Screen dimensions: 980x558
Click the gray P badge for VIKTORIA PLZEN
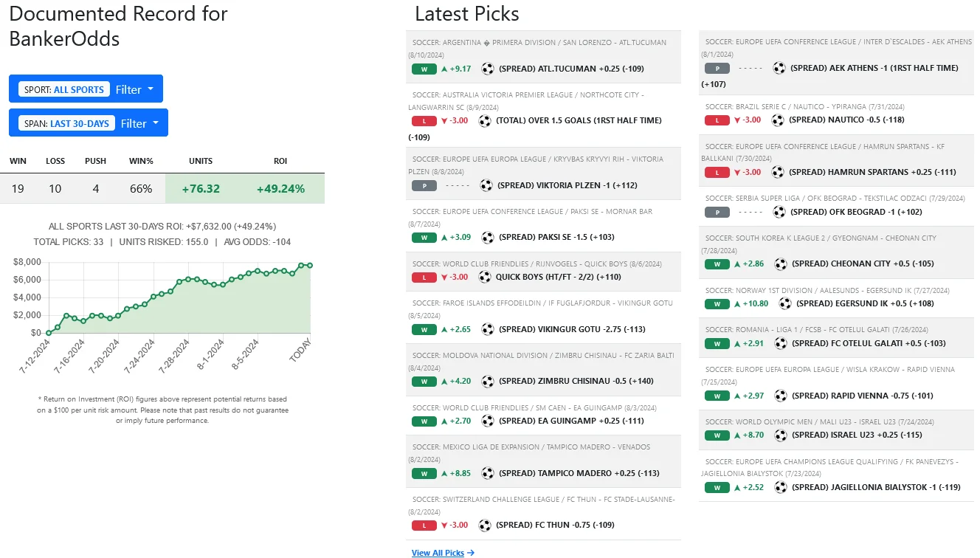pyautogui.click(x=424, y=185)
